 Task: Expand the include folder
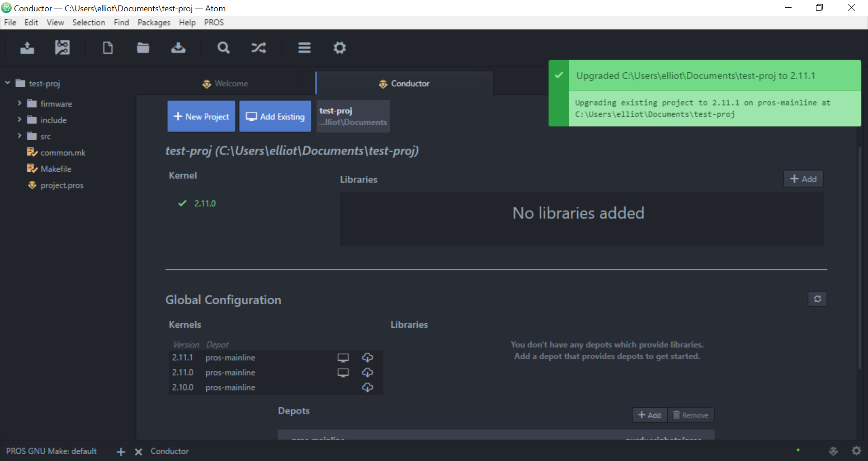coord(19,119)
